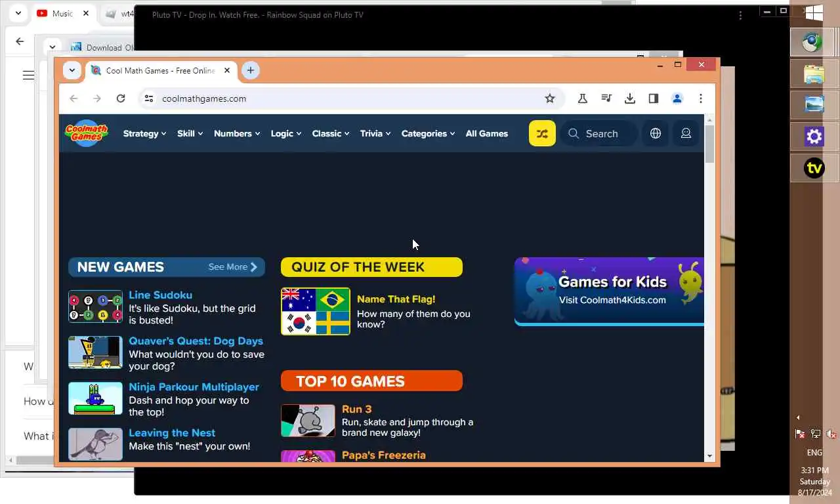Expand the Categories menu

[x=428, y=133]
